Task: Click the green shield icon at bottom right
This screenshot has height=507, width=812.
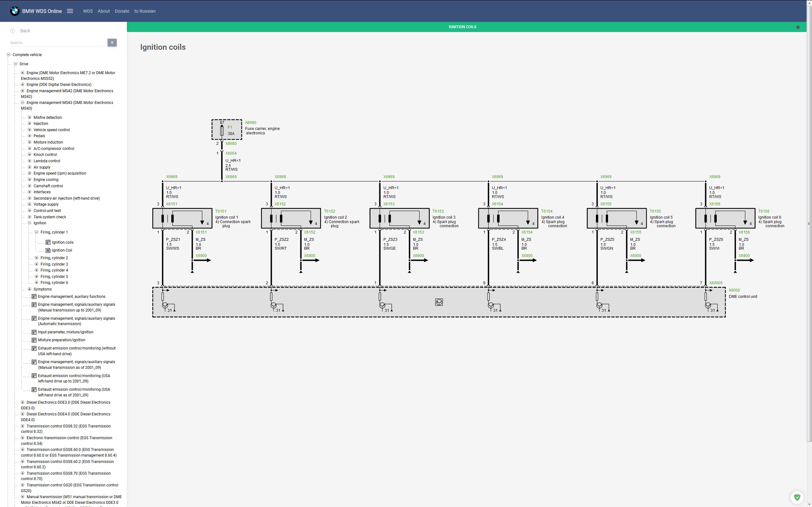Action: pos(797,497)
